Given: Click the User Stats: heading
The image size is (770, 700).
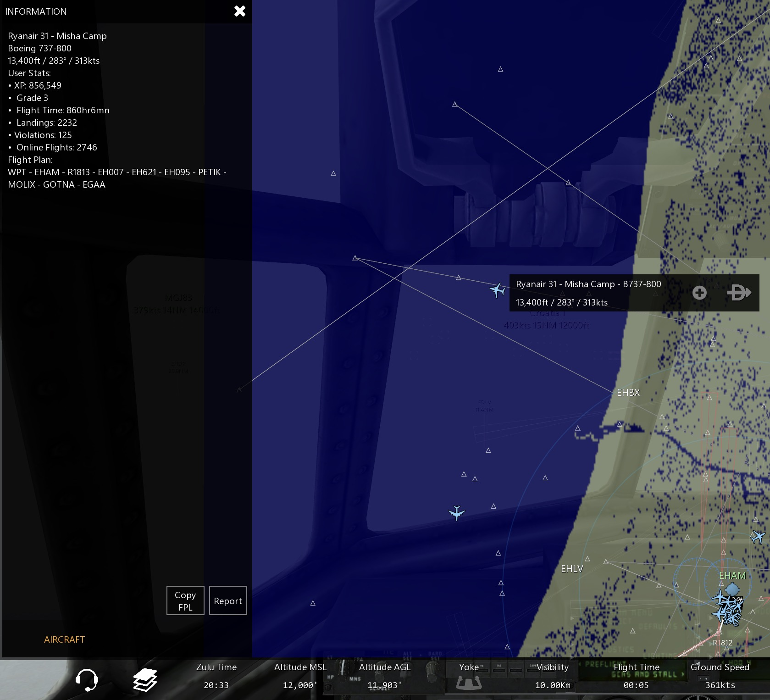Looking at the screenshot, I should point(29,73).
